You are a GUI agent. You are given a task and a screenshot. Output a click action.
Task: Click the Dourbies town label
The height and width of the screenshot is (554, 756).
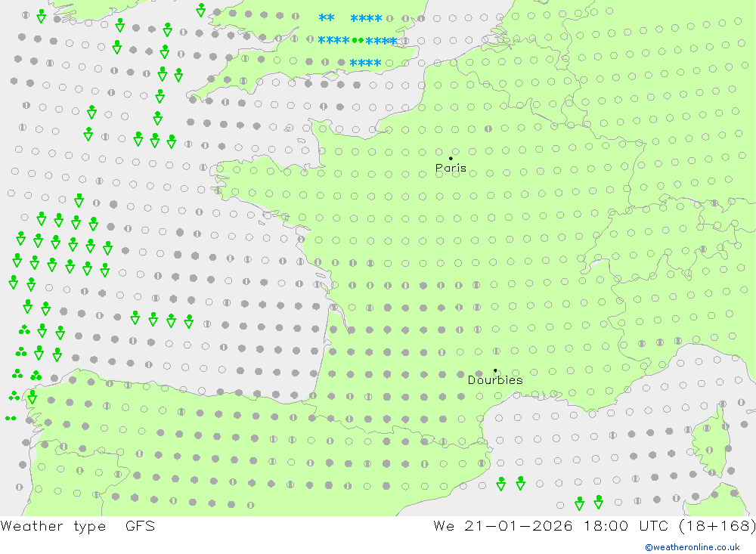495,380
